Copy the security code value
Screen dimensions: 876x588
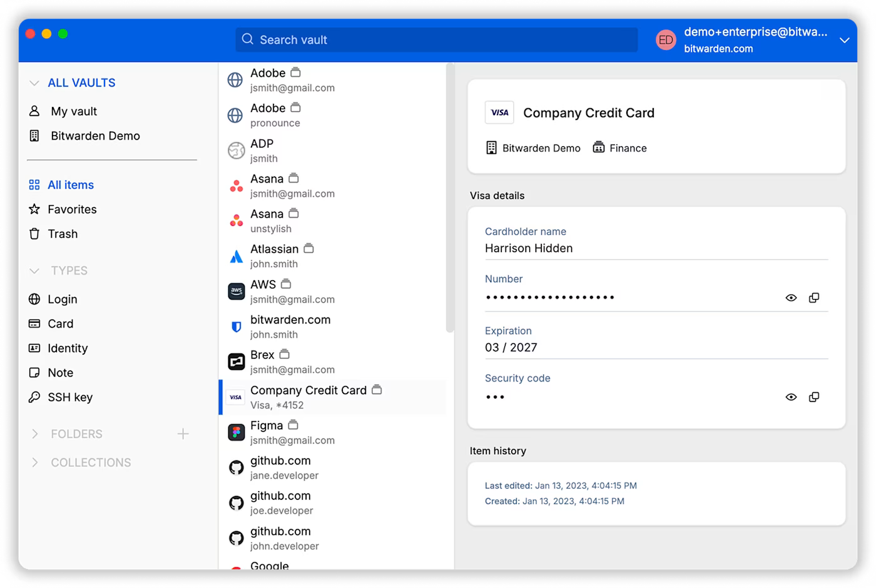[x=814, y=397]
